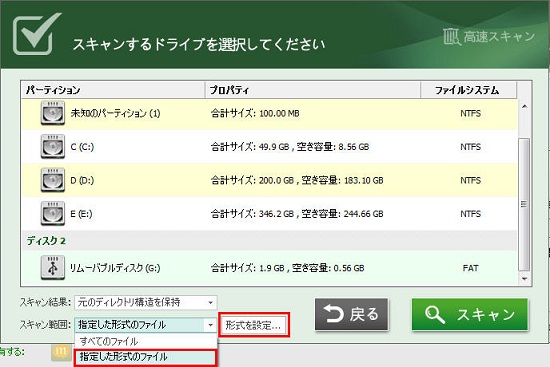Click the drive list scrollbar thumb
Image resolution: width=550 pixels, height=367 pixels.
(x=524, y=204)
